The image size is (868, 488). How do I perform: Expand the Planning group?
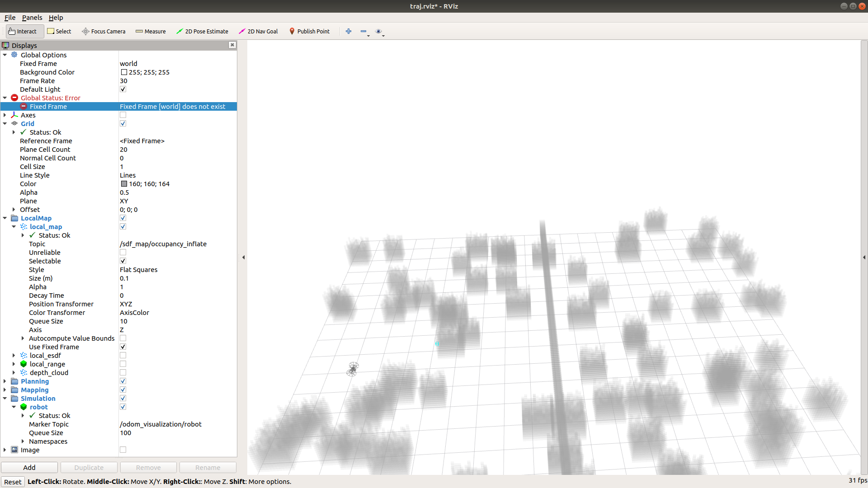5,381
